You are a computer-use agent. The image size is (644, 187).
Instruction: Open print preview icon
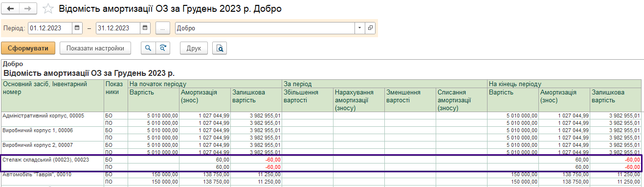[220, 48]
